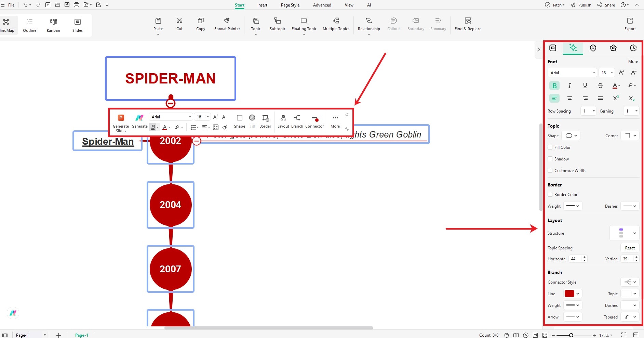
Task: Open the Arial font dropdown in right panel
Action: (x=572, y=73)
